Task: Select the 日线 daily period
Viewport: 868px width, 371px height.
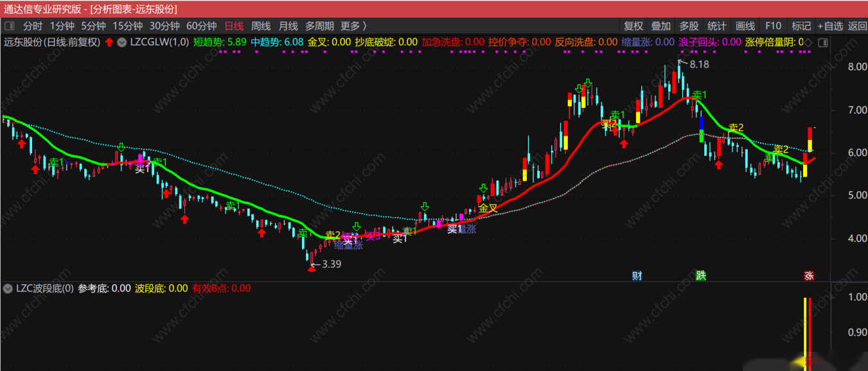Action: click(x=234, y=26)
